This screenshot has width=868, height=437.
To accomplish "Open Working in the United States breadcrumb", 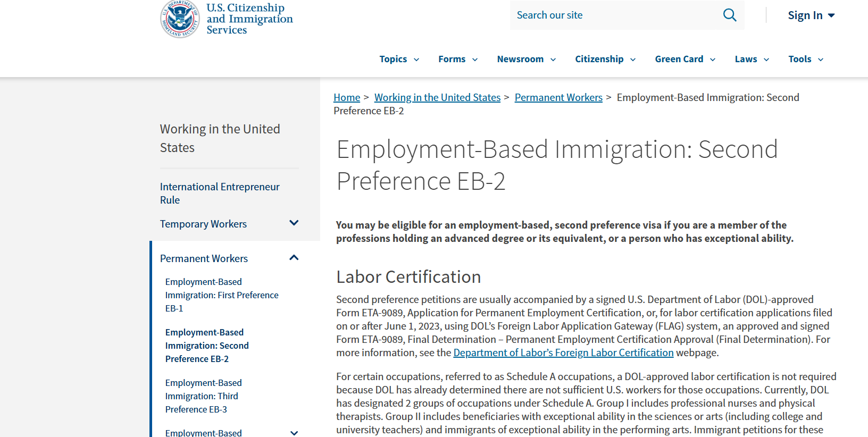I will click(437, 97).
